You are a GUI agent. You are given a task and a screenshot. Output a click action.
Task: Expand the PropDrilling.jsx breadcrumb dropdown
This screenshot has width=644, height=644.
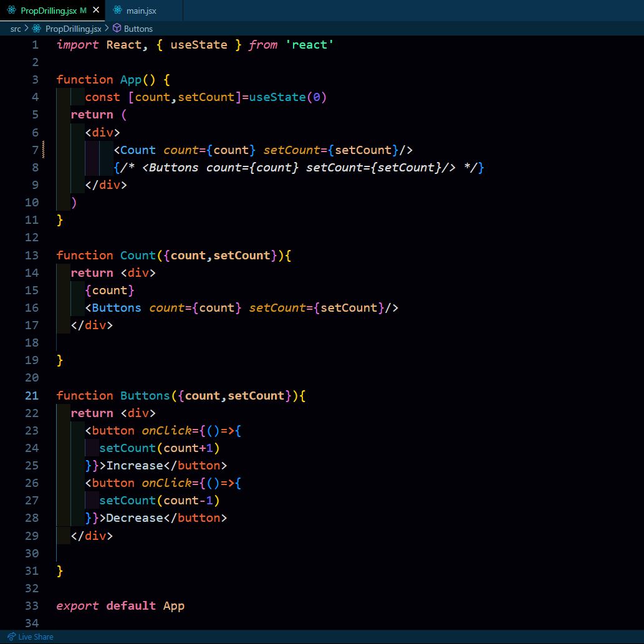(73, 29)
